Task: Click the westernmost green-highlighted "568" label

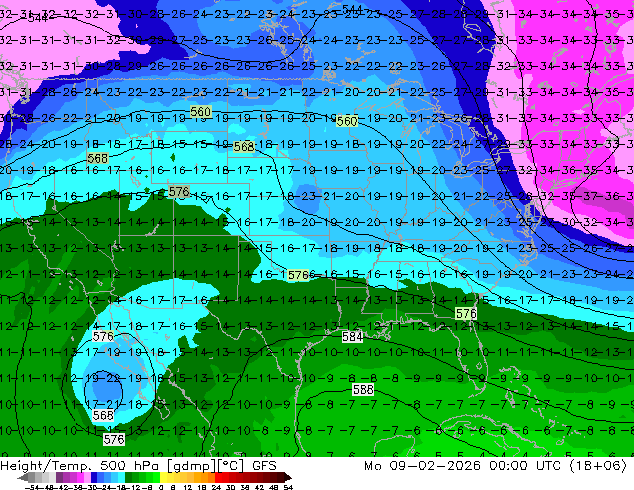Action: (98, 158)
